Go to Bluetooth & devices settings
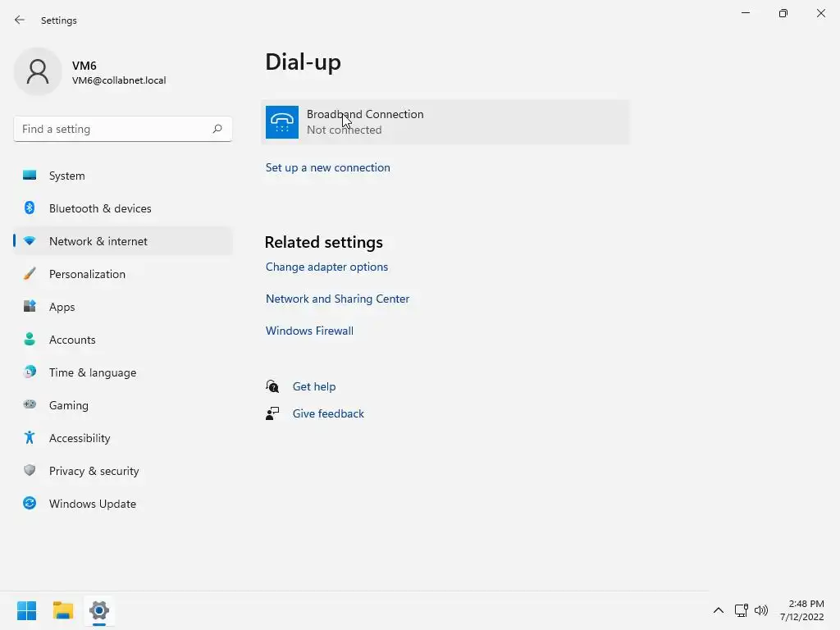Image resolution: width=840 pixels, height=630 pixels. pos(100,208)
